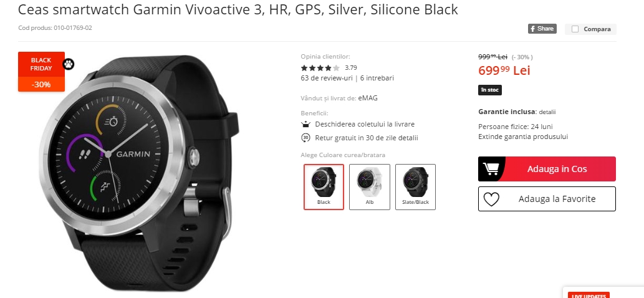Click the Facebook Share button

tap(542, 29)
